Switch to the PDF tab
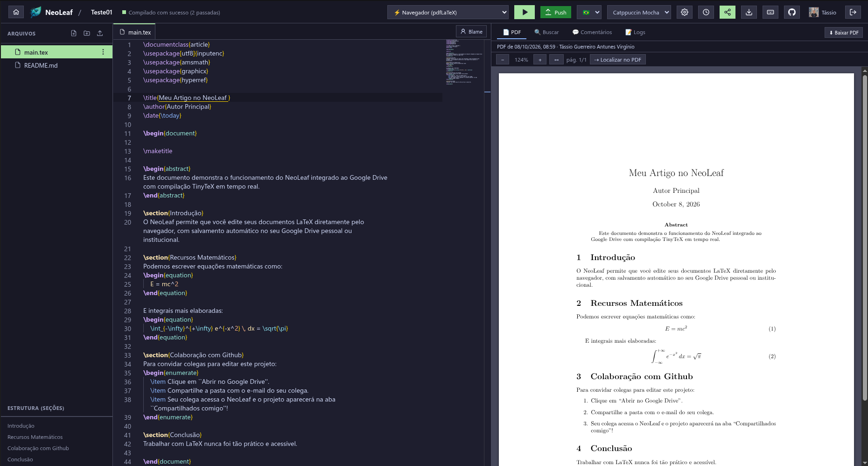The height and width of the screenshot is (466, 868). (512, 32)
